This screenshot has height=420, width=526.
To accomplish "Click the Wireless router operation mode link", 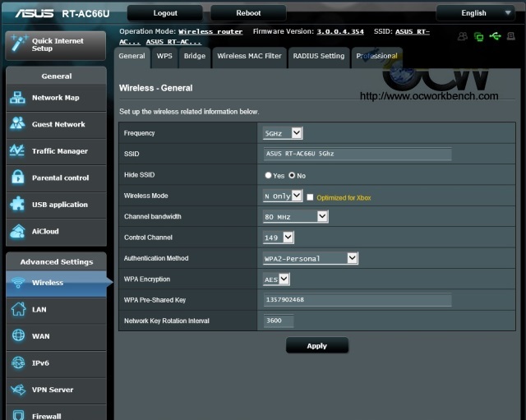I will (x=210, y=31).
